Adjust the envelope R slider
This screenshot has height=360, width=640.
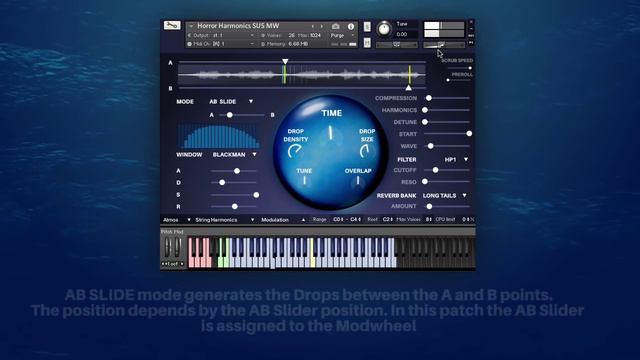(x=233, y=207)
